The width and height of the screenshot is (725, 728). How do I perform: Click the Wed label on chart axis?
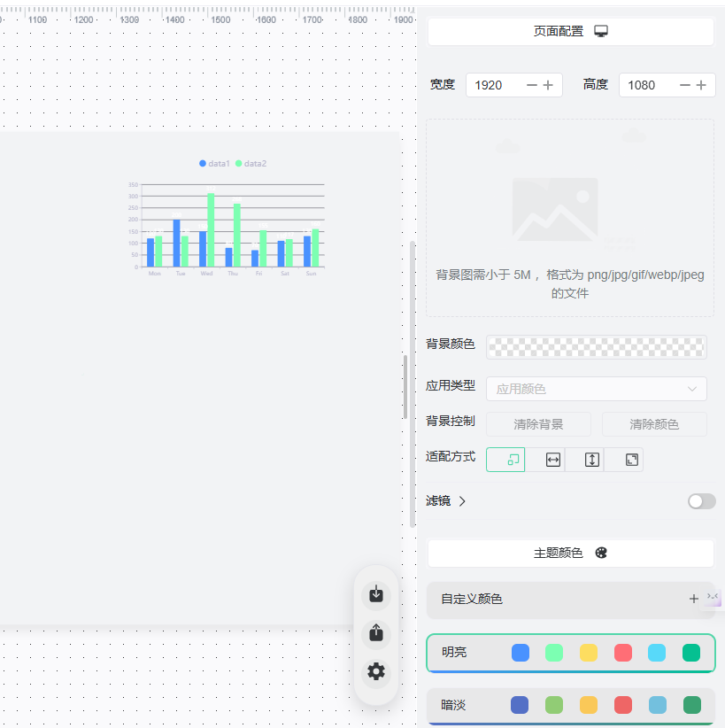point(206,274)
